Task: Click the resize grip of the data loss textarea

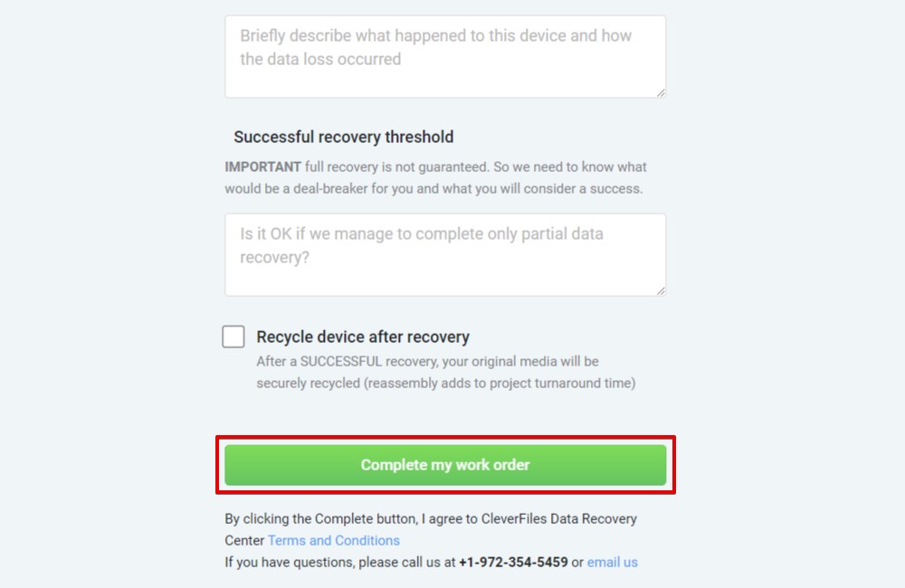Action: [x=661, y=93]
